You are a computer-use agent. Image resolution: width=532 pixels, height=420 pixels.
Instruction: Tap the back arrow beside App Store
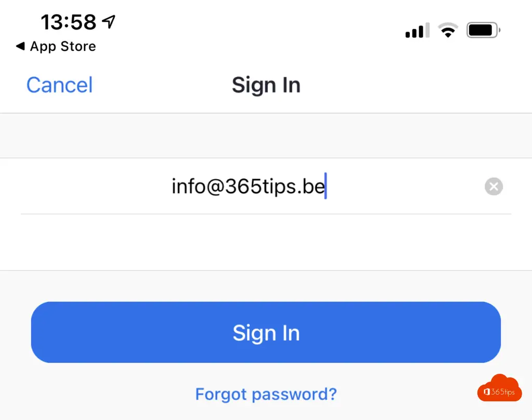pos(20,46)
